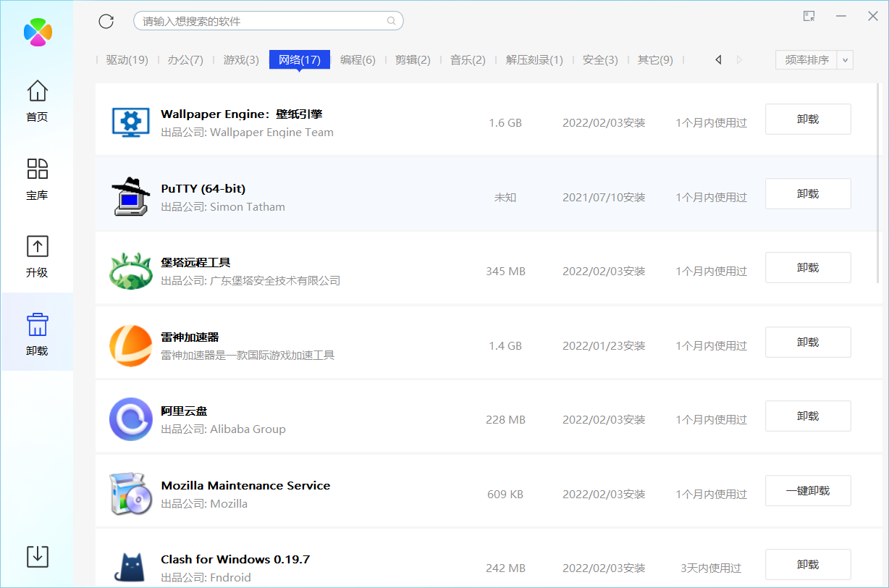Image resolution: width=889 pixels, height=588 pixels.
Task: Click the 未知 size value for PuTTY
Action: [505, 197]
